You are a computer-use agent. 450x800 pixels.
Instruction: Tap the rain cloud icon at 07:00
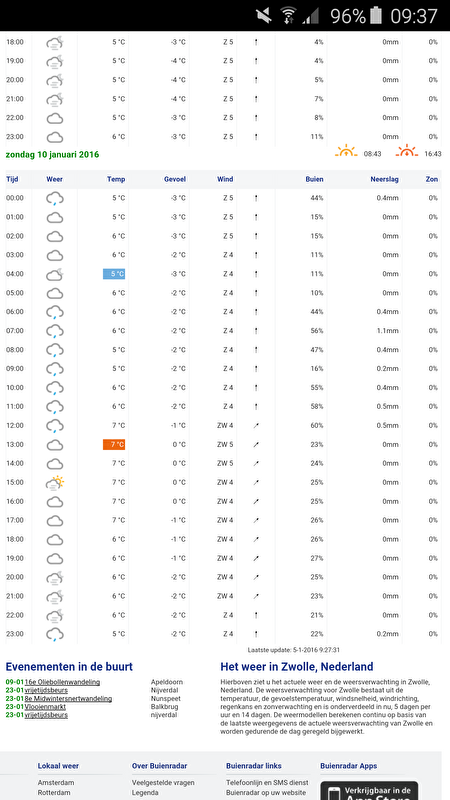click(55, 331)
